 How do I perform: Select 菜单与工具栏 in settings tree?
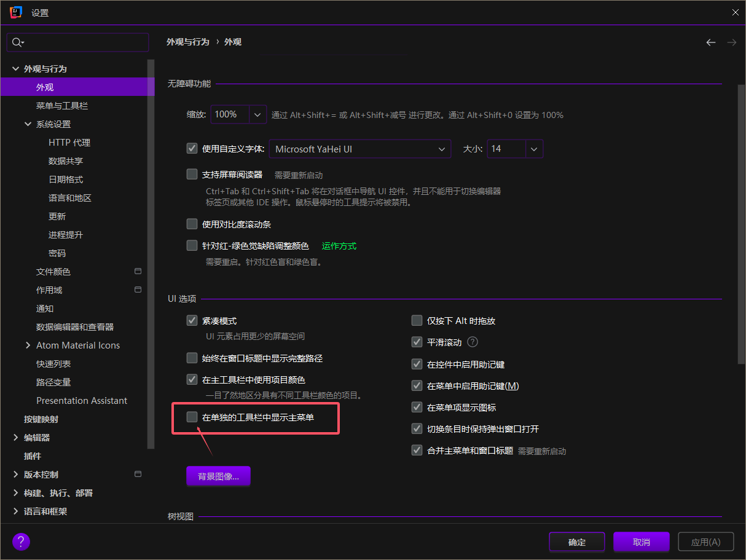click(62, 106)
